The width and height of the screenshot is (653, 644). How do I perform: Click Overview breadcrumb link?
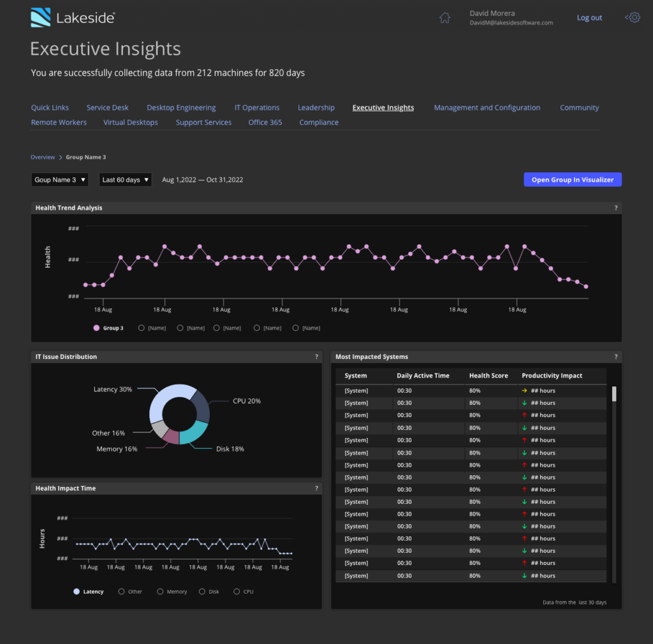pyautogui.click(x=43, y=157)
